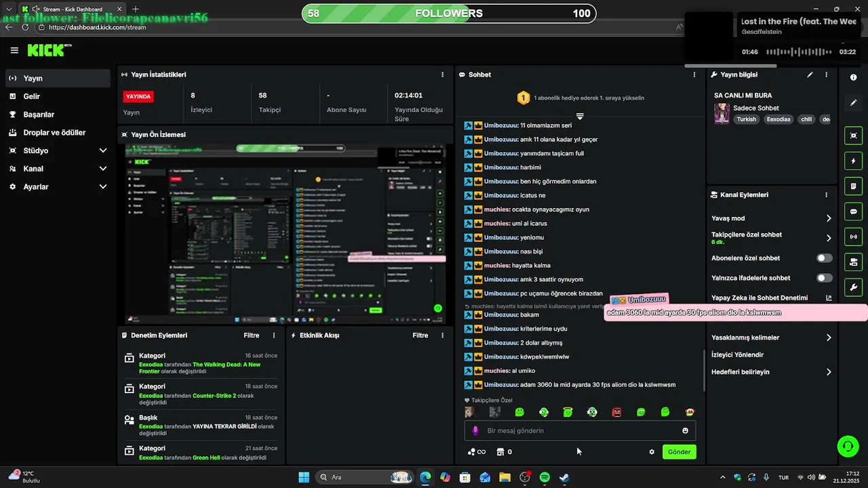Click the chat panel scrollbar
The width and height of the screenshot is (868, 488).
704,370
